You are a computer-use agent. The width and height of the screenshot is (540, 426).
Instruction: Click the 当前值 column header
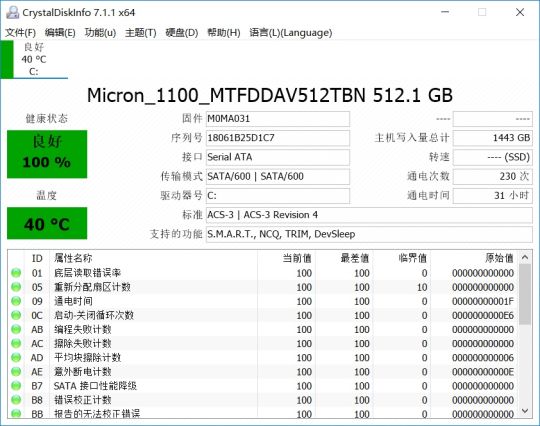tap(287, 258)
